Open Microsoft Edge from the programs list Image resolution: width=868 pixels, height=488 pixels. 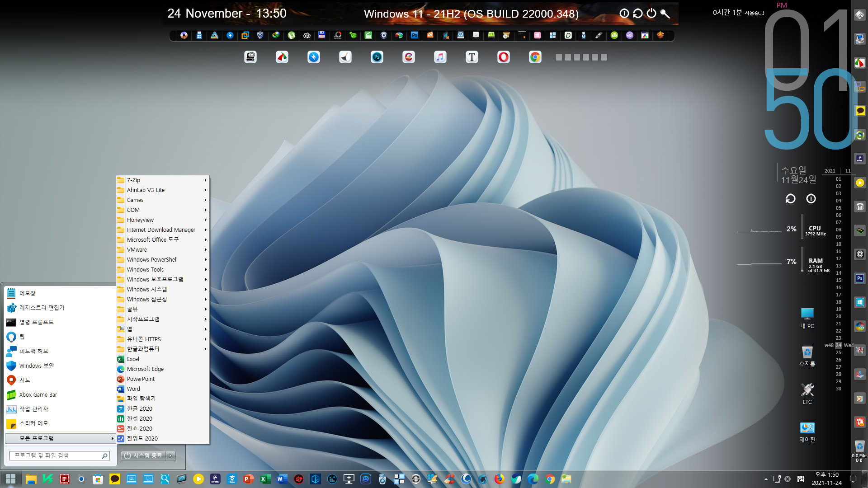pyautogui.click(x=163, y=369)
